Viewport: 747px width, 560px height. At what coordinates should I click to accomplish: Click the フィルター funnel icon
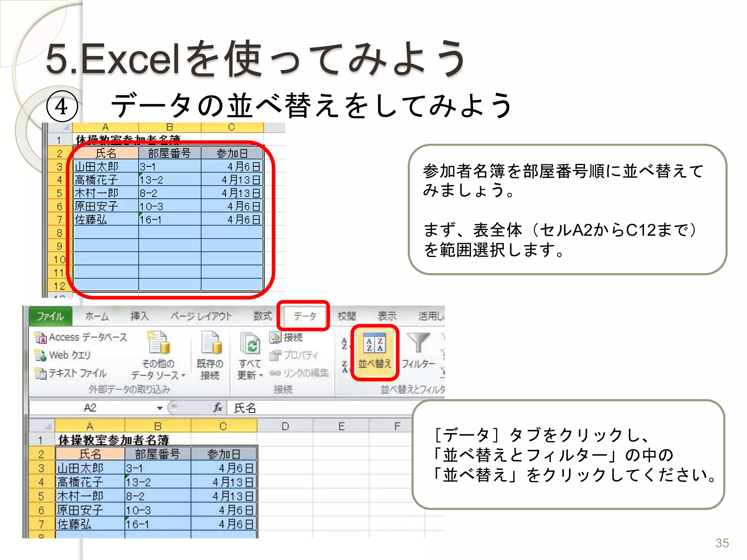(418, 342)
